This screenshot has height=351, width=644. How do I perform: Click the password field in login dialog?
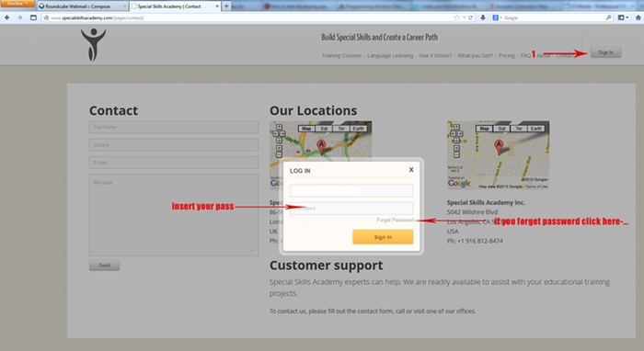click(x=351, y=209)
